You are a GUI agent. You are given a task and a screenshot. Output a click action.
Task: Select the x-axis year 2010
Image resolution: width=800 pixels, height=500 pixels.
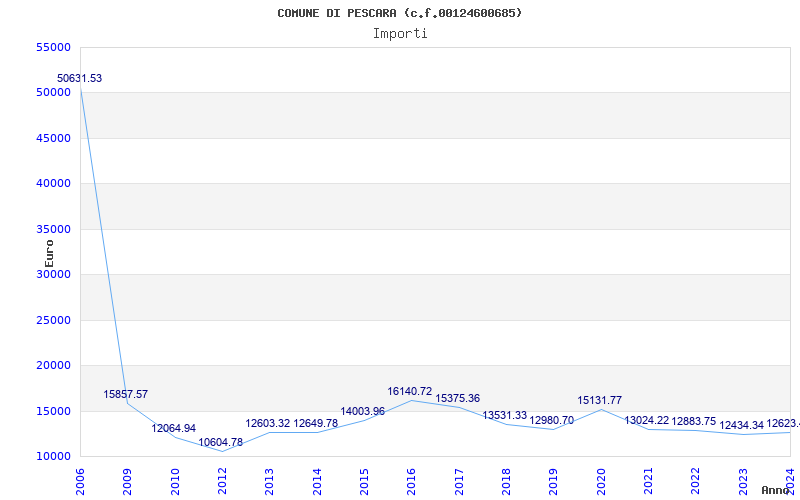coord(175,482)
